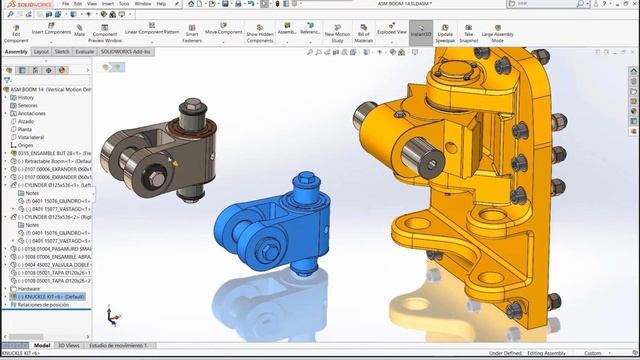
Task: Open the Help menu
Action: point(161,4)
